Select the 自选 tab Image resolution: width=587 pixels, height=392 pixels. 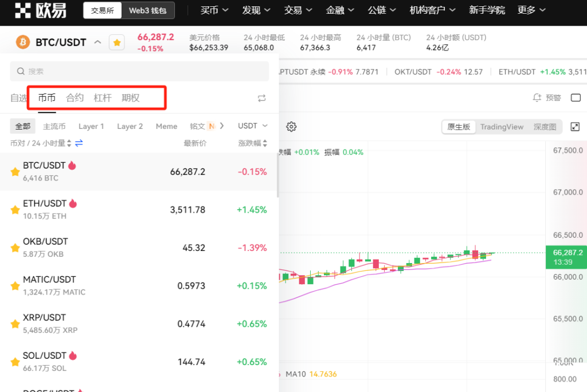18,98
